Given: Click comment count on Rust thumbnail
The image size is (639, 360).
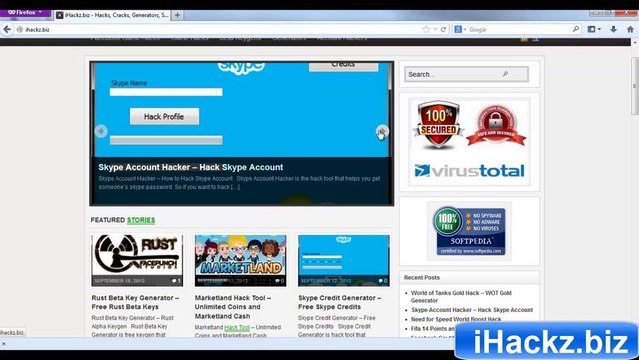Looking at the screenshot, I should (176, 281).
